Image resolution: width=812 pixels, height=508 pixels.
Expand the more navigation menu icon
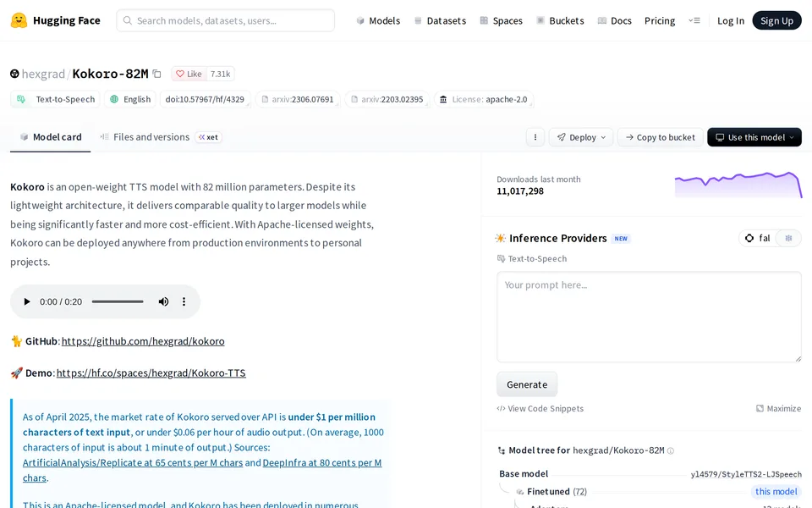tap(694, 20)
